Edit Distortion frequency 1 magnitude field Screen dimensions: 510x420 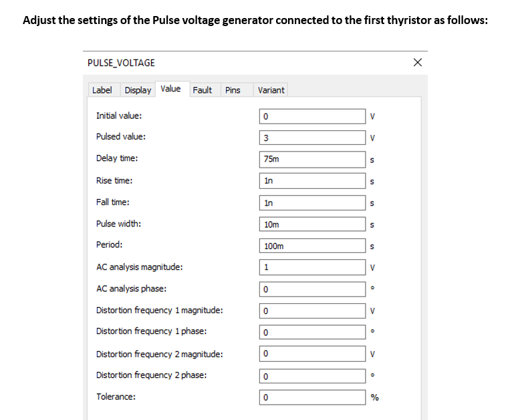[x=313, y=311]
